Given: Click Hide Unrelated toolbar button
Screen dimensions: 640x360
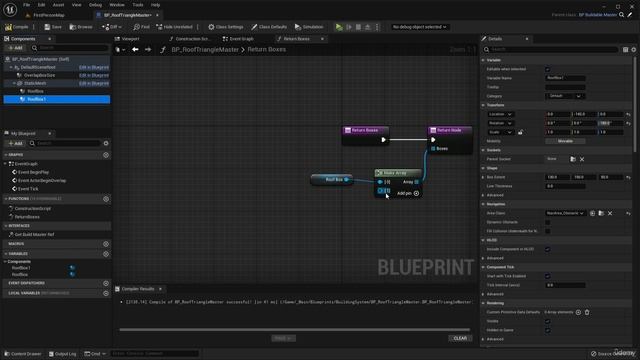Looking at the screenshot, I should (x=174, y=27).
